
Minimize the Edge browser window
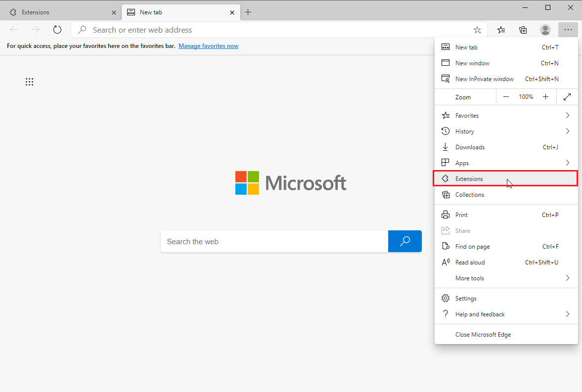pyautogui.click(x=525, y=7)
